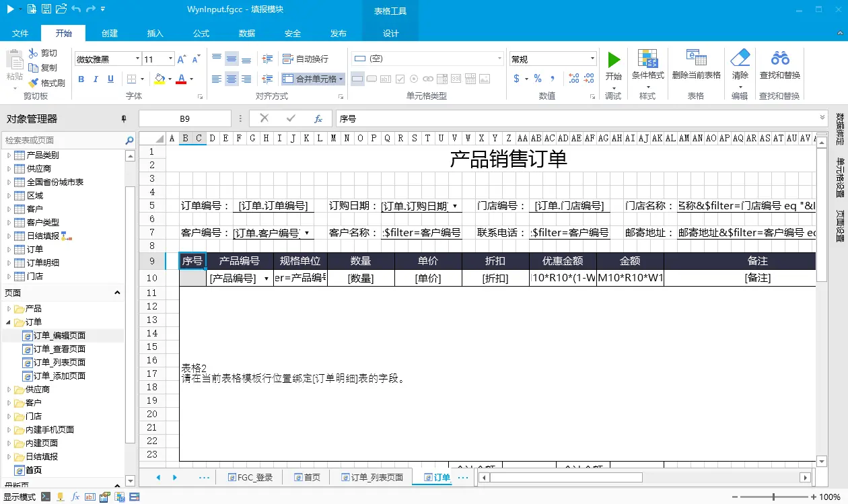Apply percent (%) number format
This screenshot has width=848, height=504.
pyautogui.click(x=538, y=79)
